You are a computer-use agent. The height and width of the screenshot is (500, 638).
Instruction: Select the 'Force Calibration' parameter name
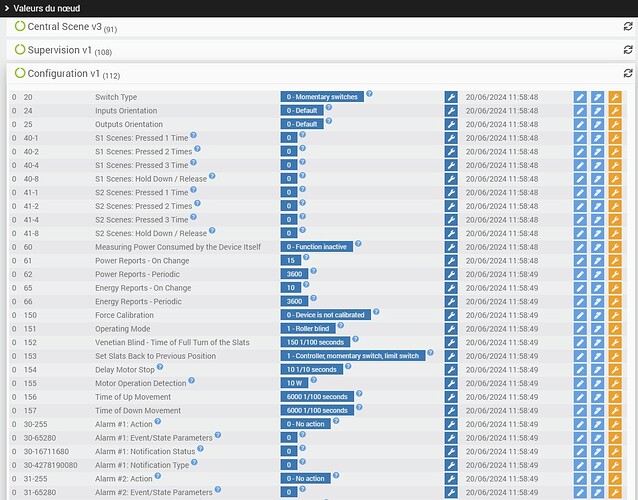124,315
